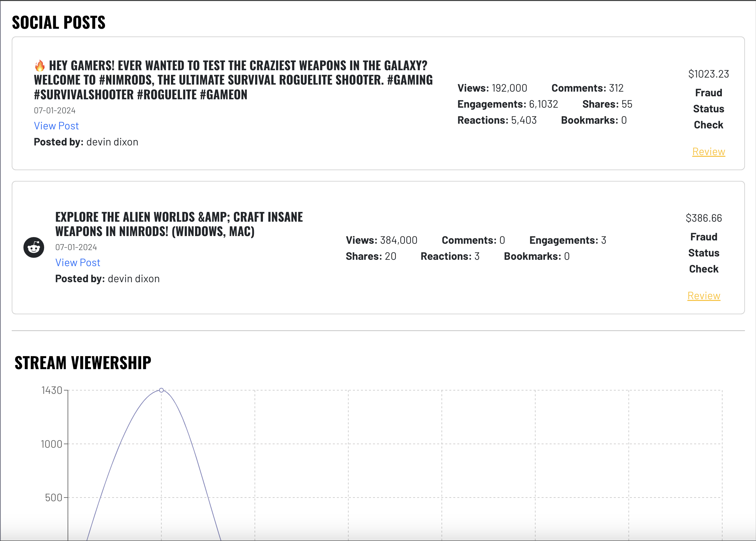The height and width of the screenshot is (541, 756).
Task: Open View Post link for Hey Gamers post
Action: tap(56, 126)
